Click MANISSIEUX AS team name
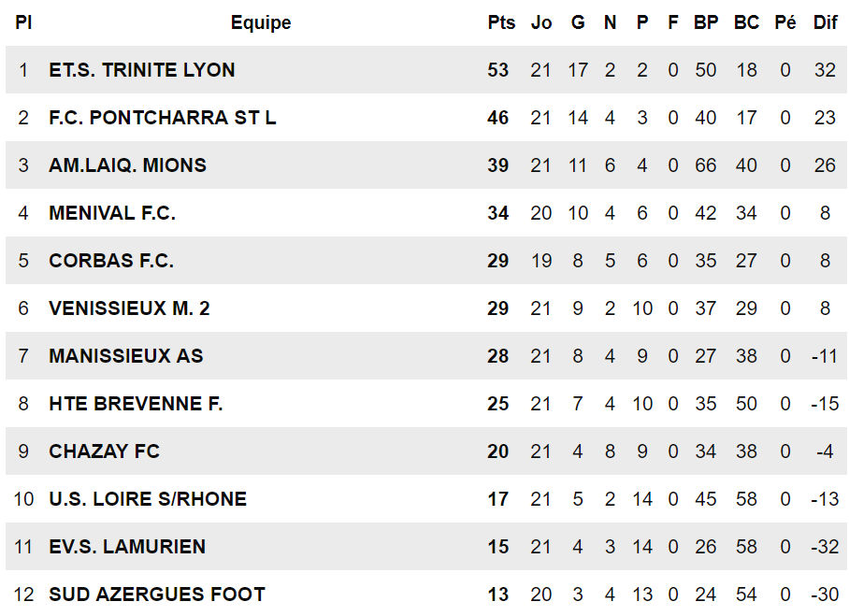 (126, 356)
